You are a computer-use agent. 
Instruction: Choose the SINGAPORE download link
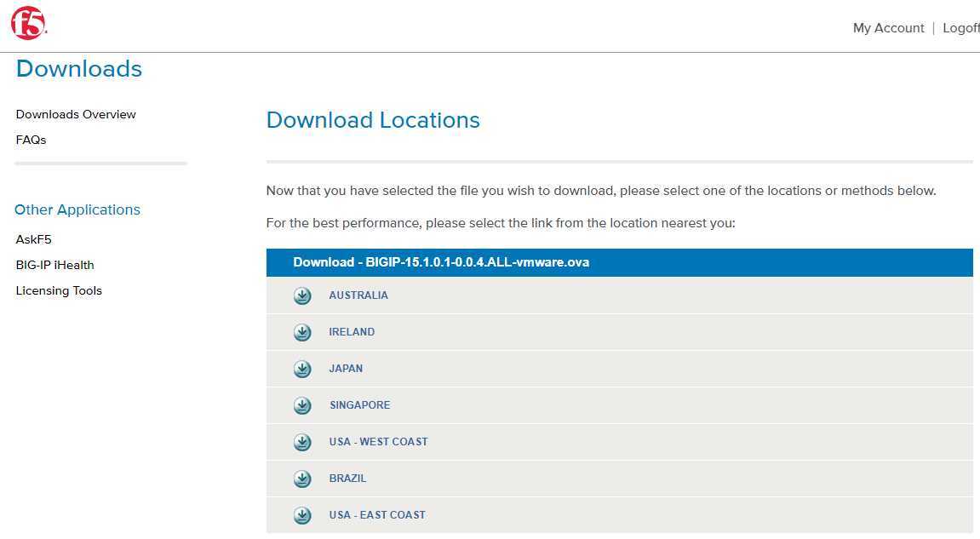click(x=359, y=405)
